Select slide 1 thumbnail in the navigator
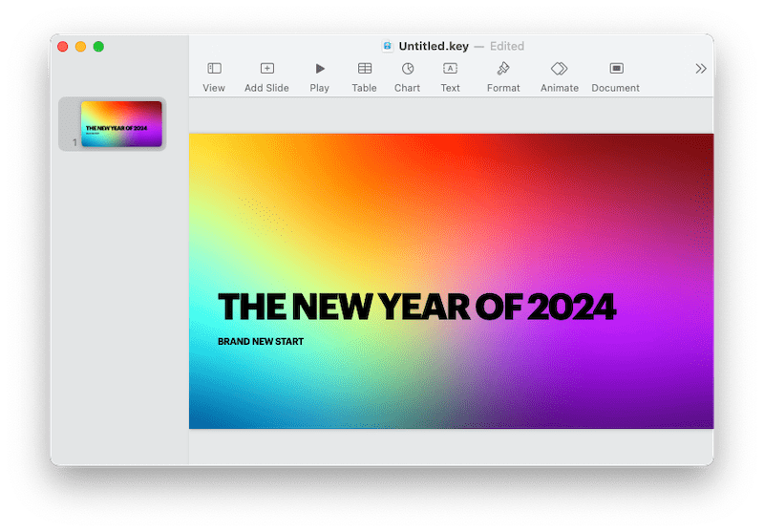This screenshot has width=764, height=532. [x=121, y=123]
